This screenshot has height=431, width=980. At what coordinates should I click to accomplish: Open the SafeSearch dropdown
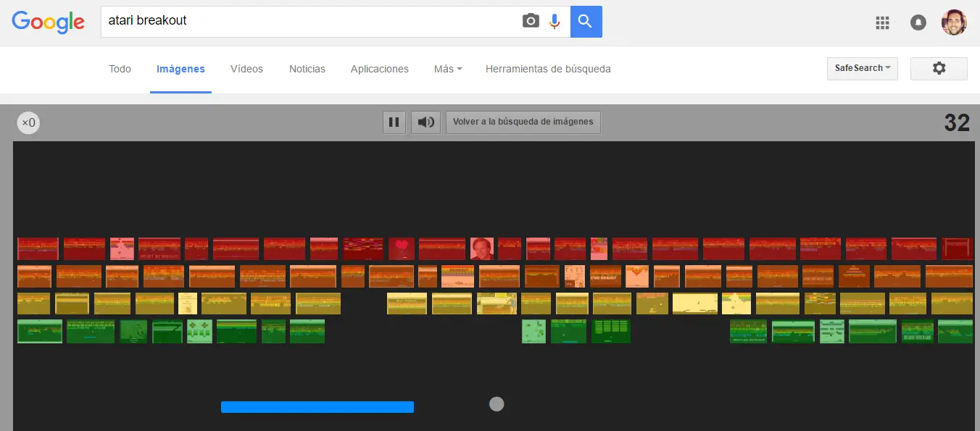click(x=863, y=68)
